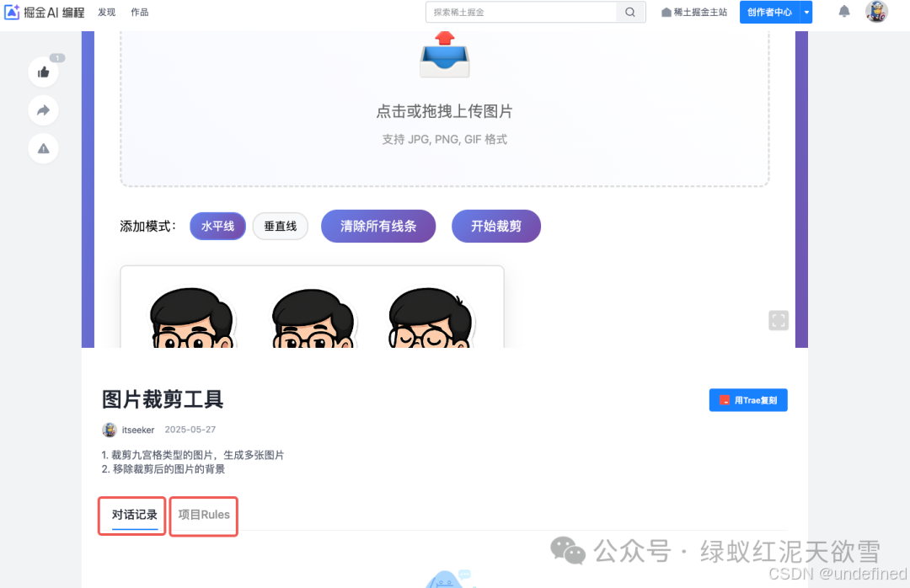
Task: Click the 用Trae复刻 button
Action: 748,400
